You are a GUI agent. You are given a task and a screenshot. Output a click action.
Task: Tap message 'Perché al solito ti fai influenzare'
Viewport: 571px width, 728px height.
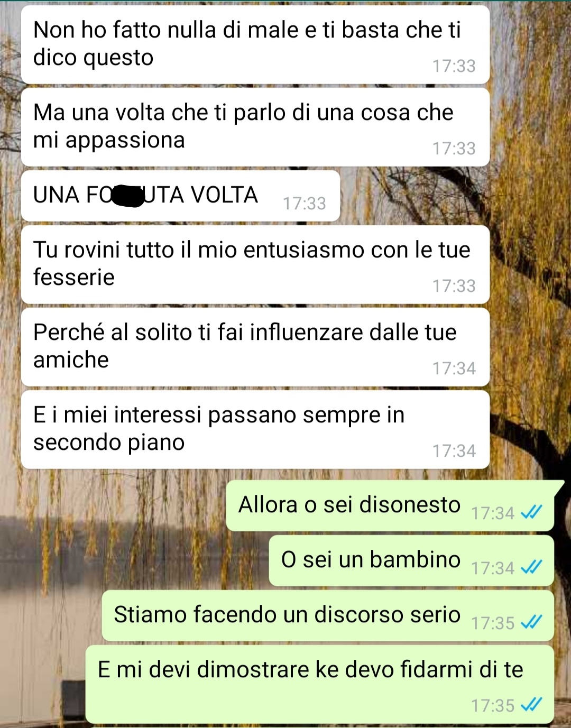tap(255, 347)
